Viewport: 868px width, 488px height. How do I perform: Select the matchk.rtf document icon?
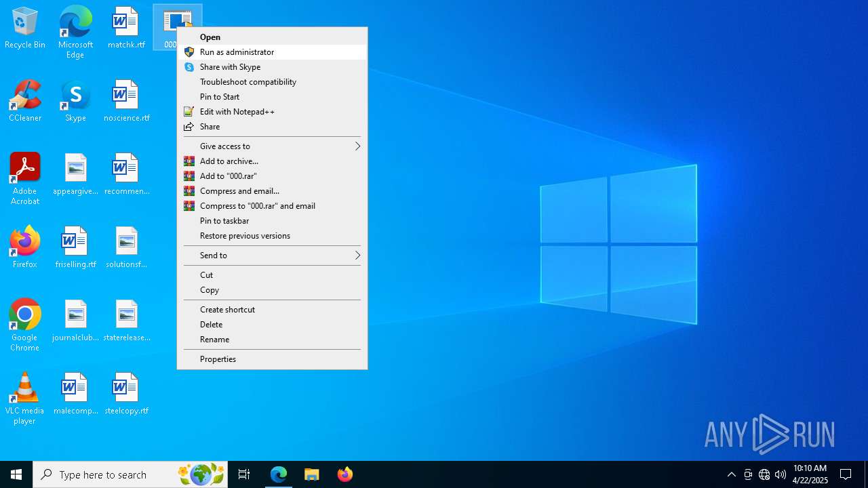[x=126, y=28]
